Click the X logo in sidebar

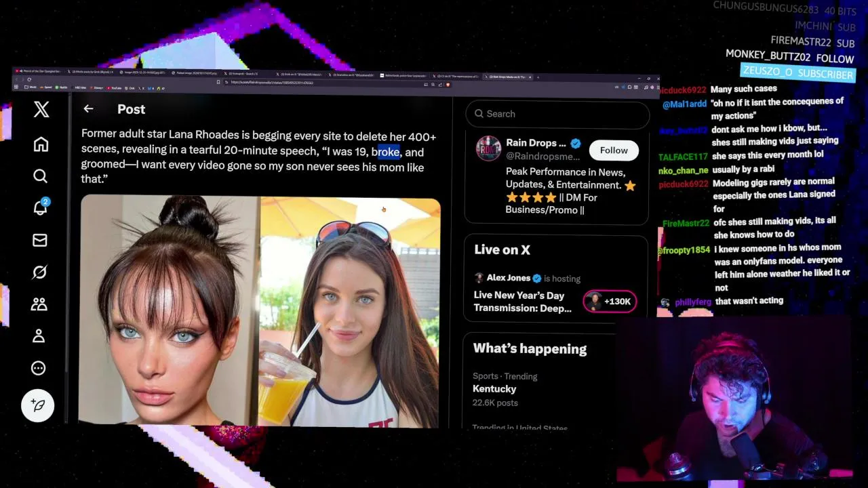click(41, 109)
